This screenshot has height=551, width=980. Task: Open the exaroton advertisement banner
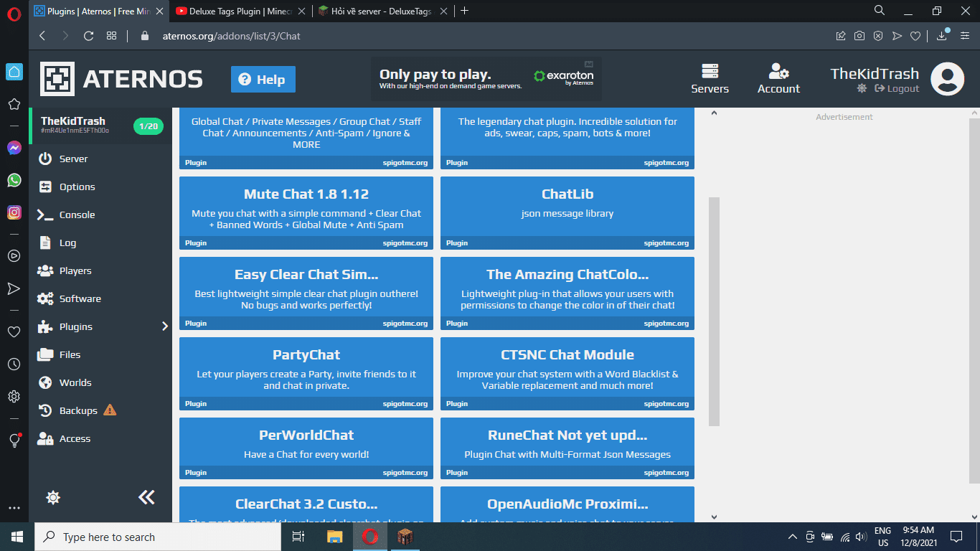[x=486, y=79]
